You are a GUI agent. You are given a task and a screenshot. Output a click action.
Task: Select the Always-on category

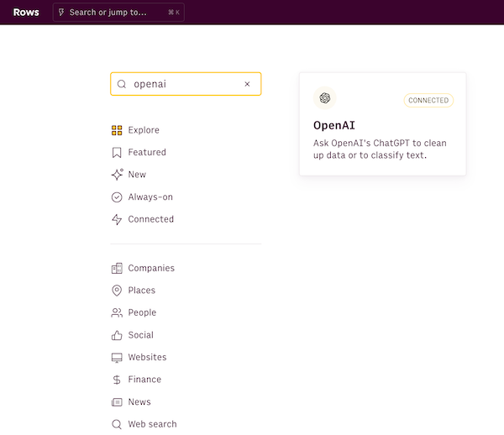click(x=150, y=197)
